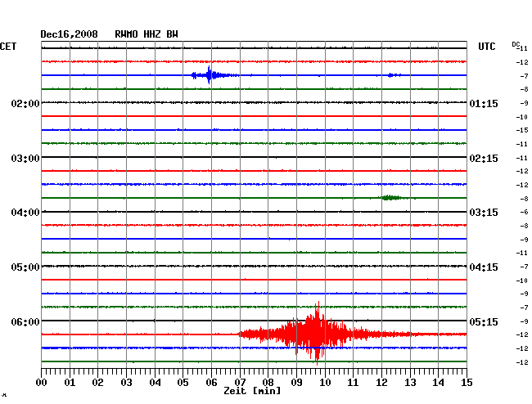Click x-axis minute tick label 11
Screen dimensions: 532x404
coord(353,382)
